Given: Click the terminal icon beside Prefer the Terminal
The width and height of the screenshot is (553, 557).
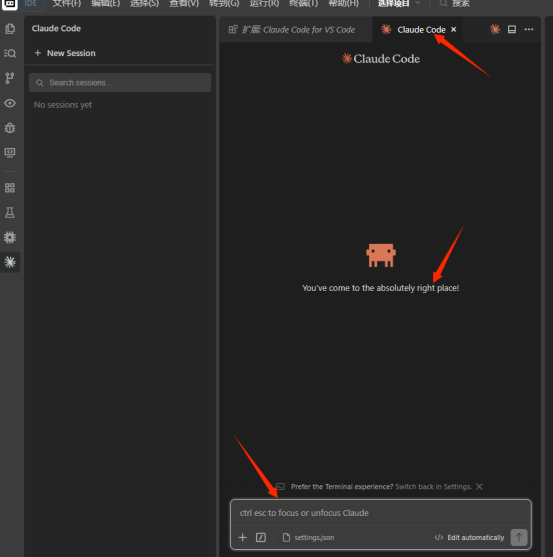Looking at the screenshot, I should [x=281, y=486].
